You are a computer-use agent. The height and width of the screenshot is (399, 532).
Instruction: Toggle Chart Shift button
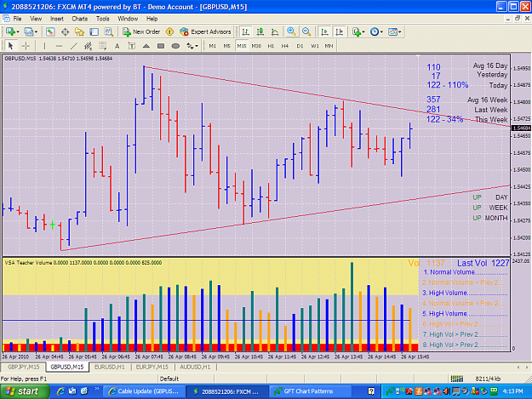(x=339, y=31)
